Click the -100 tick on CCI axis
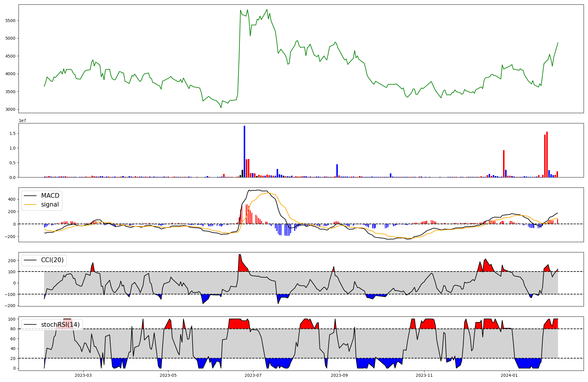This screenshot has width=588, height=382. [x=11, y=294]
